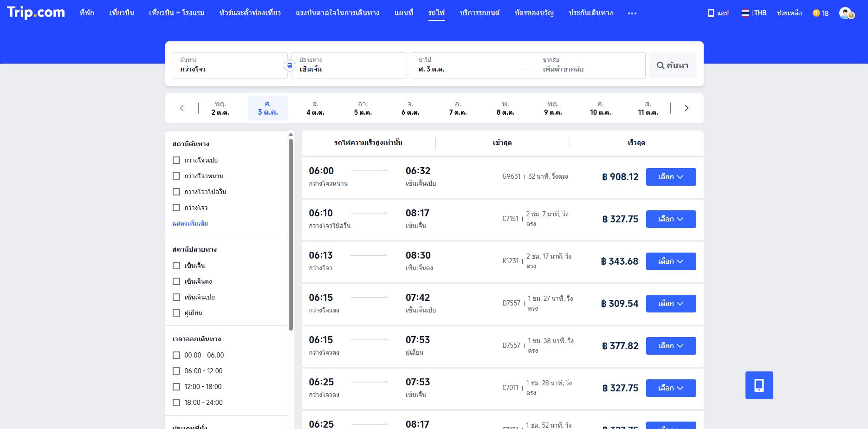
Task: Click the แสดงเพิ่มเติม link
Action: (x=190, y=223)
